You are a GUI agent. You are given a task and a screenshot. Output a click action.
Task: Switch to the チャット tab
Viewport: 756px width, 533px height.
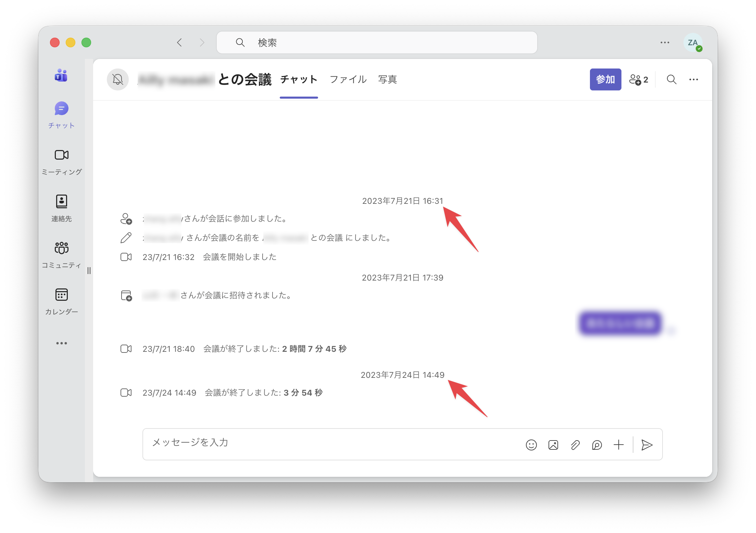[x=299, y=79]
